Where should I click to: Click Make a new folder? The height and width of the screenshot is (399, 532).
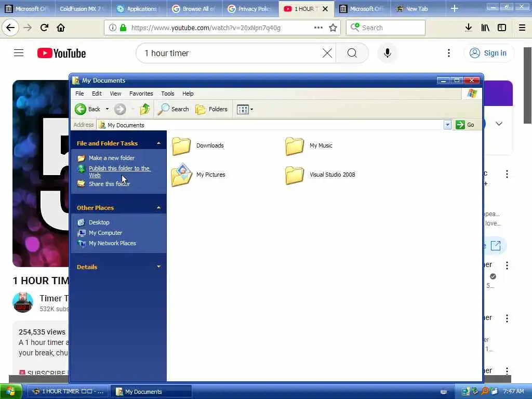point(111,158)
